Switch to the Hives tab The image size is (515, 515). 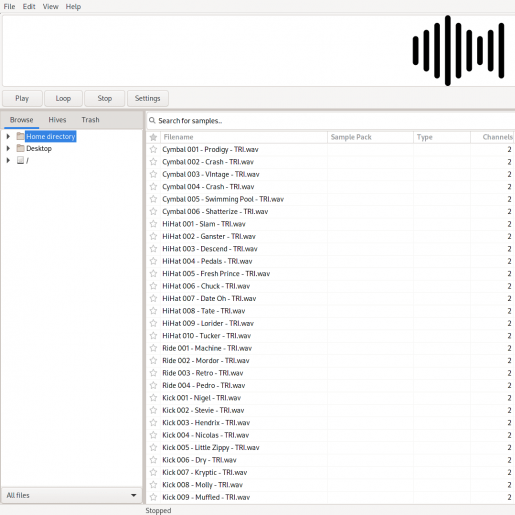(x=57, y=120)
